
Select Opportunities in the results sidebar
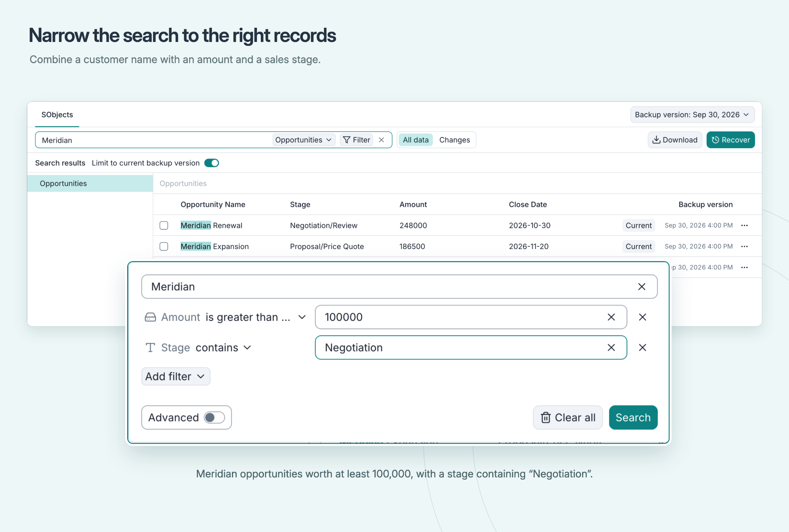point(90,184)
